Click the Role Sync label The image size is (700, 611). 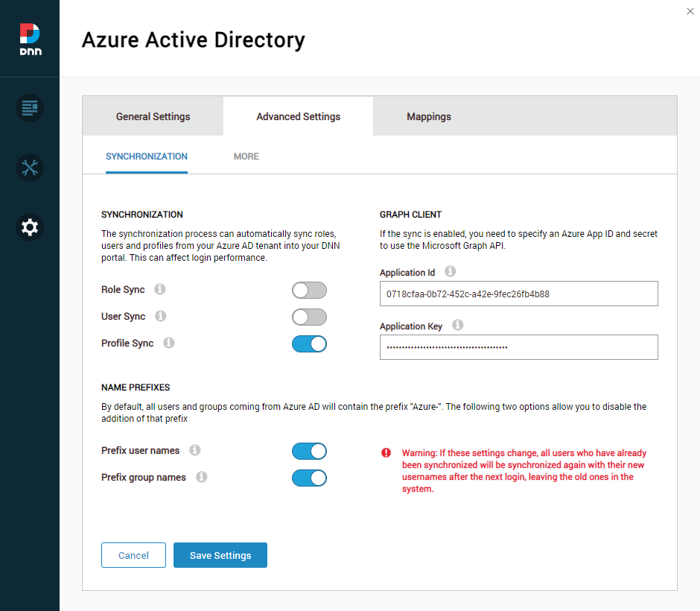tap(123, 289)
